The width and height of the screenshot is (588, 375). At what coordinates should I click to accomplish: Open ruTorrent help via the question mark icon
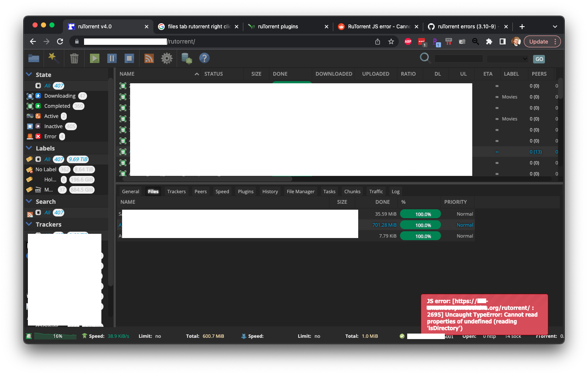204,58
